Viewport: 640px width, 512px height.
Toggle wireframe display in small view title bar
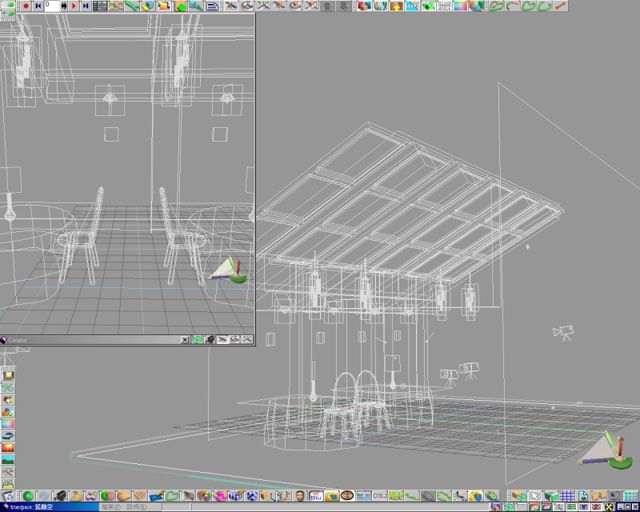(x=224, y=340)
